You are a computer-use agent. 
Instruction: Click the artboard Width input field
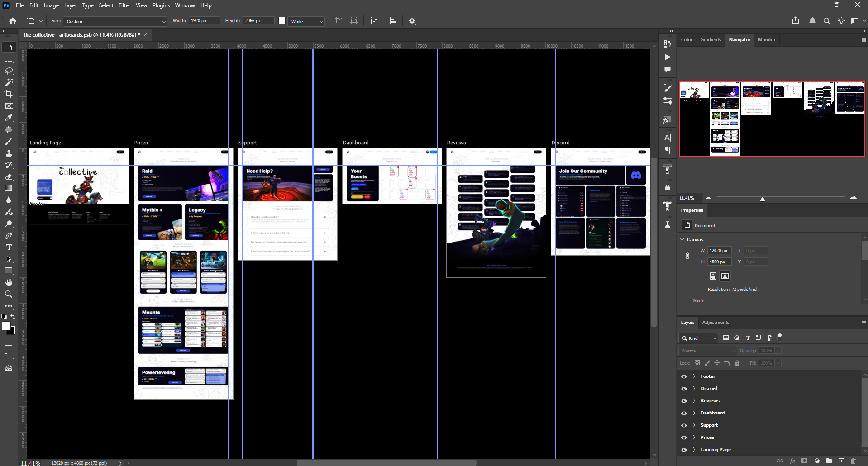pyautogui.click(x=204, y=21)
